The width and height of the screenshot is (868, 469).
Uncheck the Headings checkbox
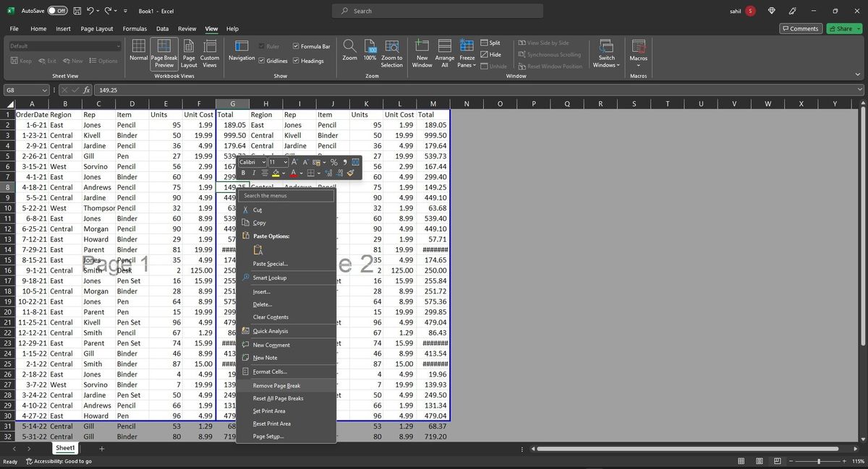pos(296,61)
